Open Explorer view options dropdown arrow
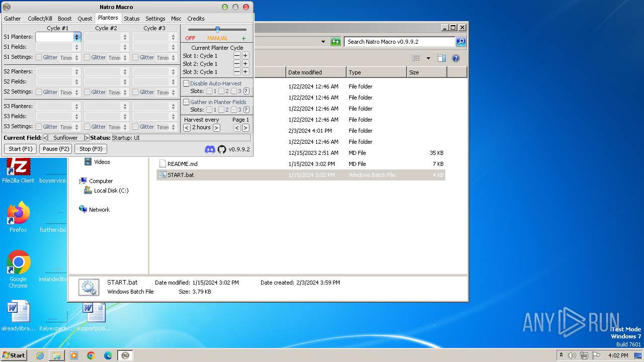This screenshot has height=362, width=644. point(428,58)
